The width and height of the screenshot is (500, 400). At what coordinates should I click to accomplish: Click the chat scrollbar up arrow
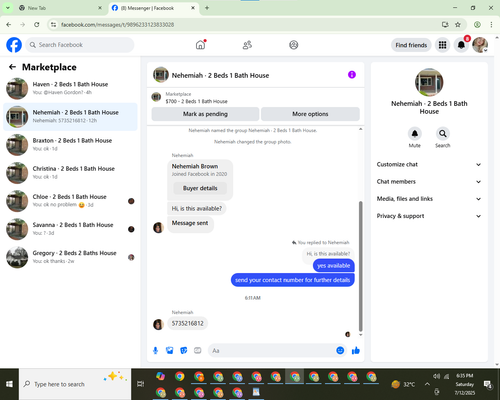pyautogui.click(x=360, y=129)
